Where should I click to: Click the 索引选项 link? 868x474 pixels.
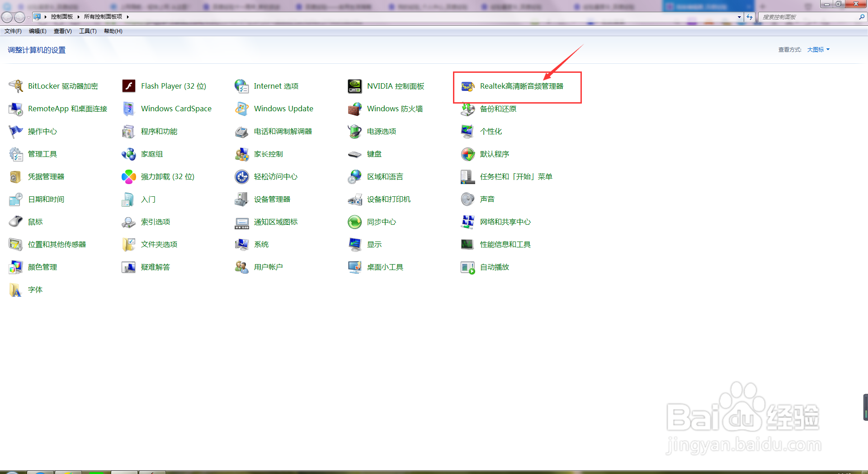[156, 222]
